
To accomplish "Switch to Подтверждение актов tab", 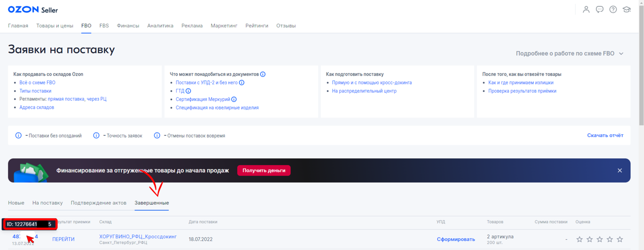I will pyautogui.click(x=99, y=203).
